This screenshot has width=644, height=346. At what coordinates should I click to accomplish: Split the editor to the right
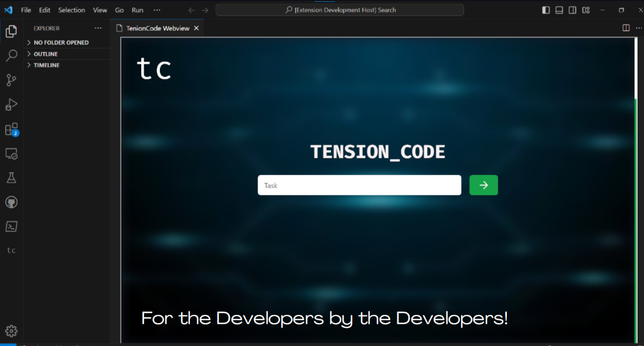pos(626,28)
